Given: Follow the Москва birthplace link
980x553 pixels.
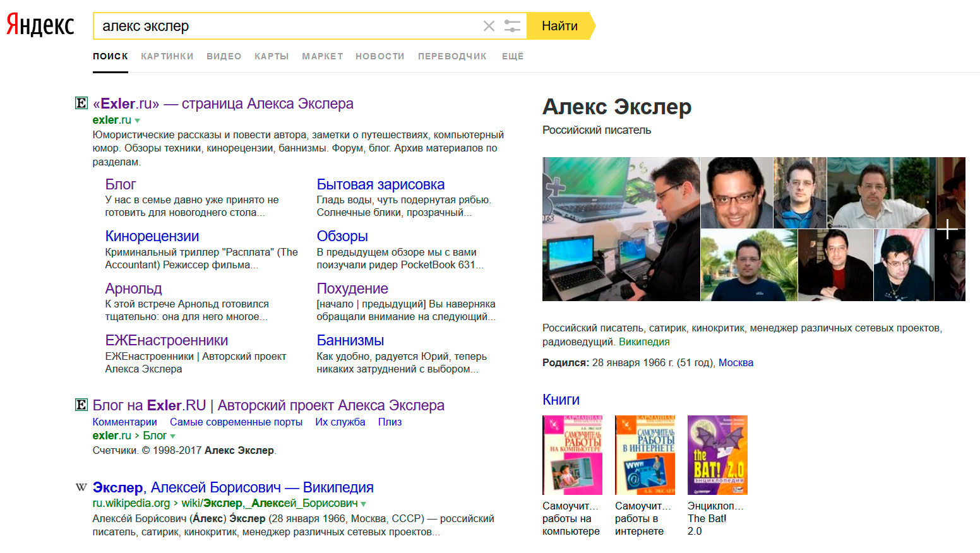Looking at the screenshot, I should point(736,362).
